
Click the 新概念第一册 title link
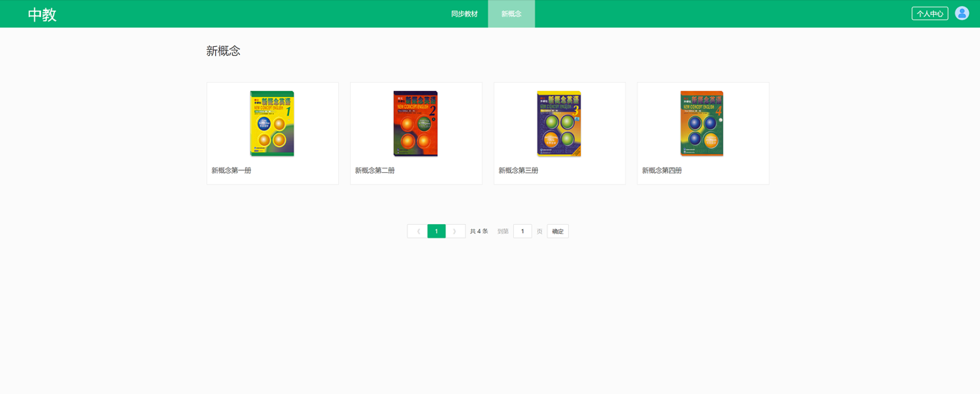click(232, 171)
